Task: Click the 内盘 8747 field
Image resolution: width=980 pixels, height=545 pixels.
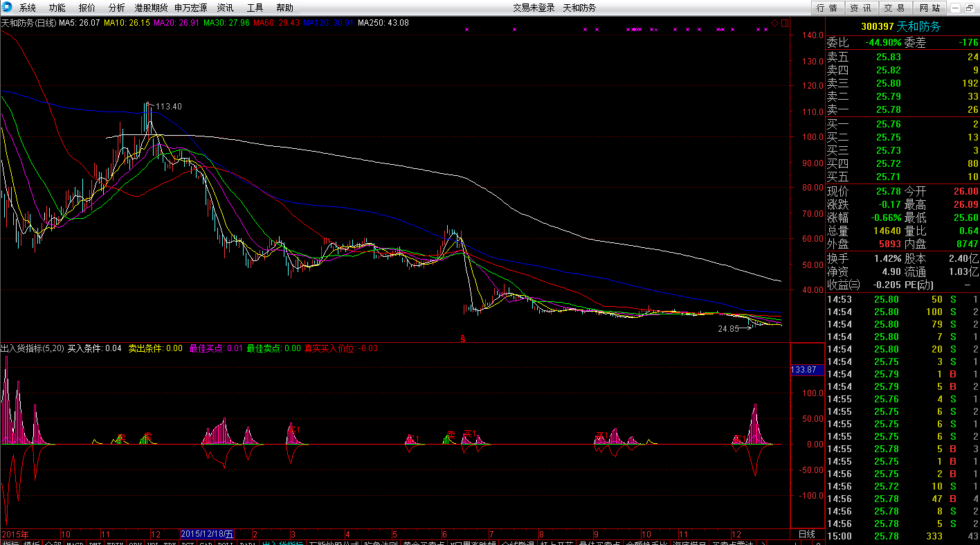Action: click(941, 244)
